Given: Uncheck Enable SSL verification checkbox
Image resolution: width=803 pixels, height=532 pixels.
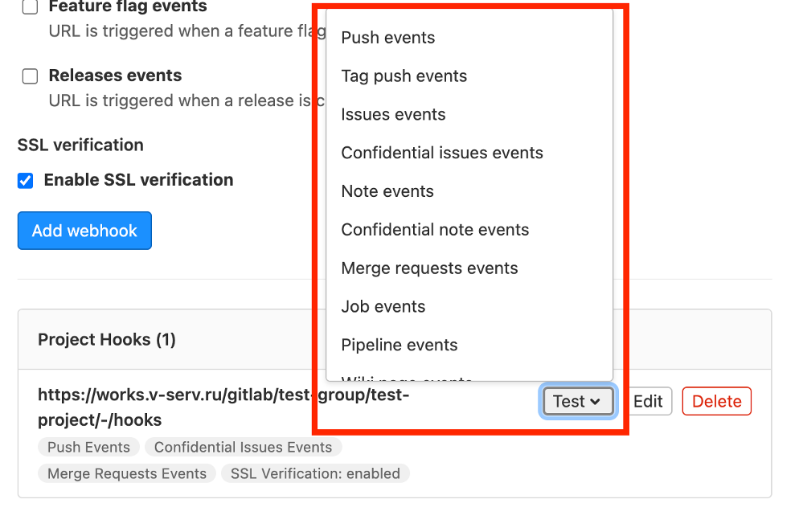Looking at the screenshot, I should pyautogui.click(x=25, y=180).
